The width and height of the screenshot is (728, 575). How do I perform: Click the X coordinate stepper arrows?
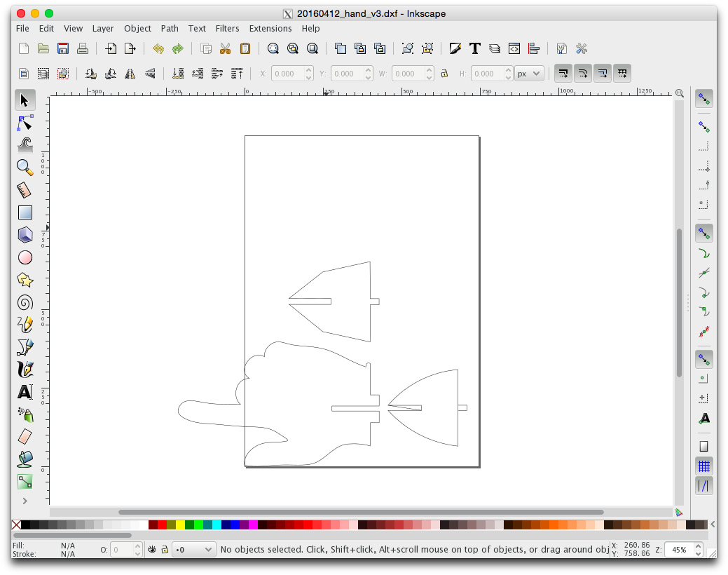[309, 74]
